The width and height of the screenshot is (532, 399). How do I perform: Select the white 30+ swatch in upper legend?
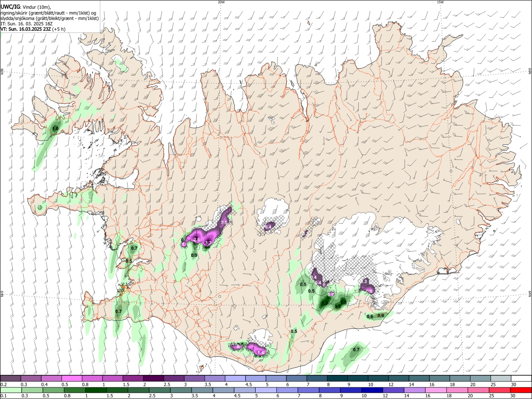pyautogui.click(x=522, y=378)
